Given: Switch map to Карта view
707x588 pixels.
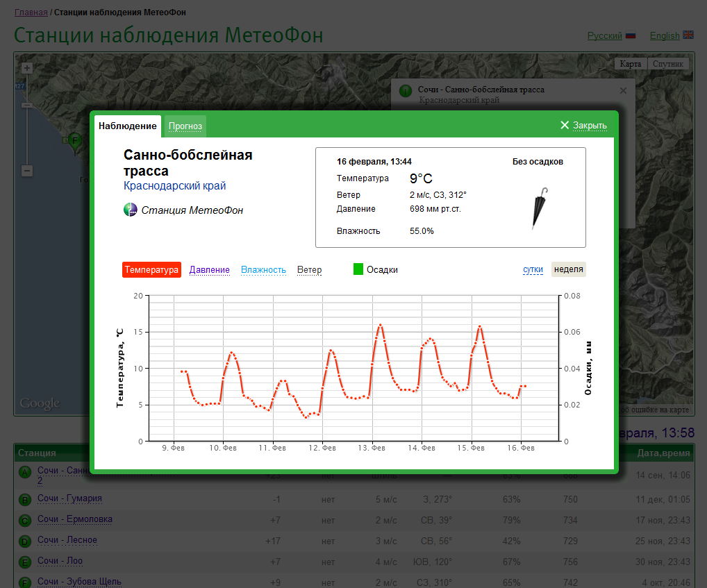Looking at the screenshot, I should point(631,64).
